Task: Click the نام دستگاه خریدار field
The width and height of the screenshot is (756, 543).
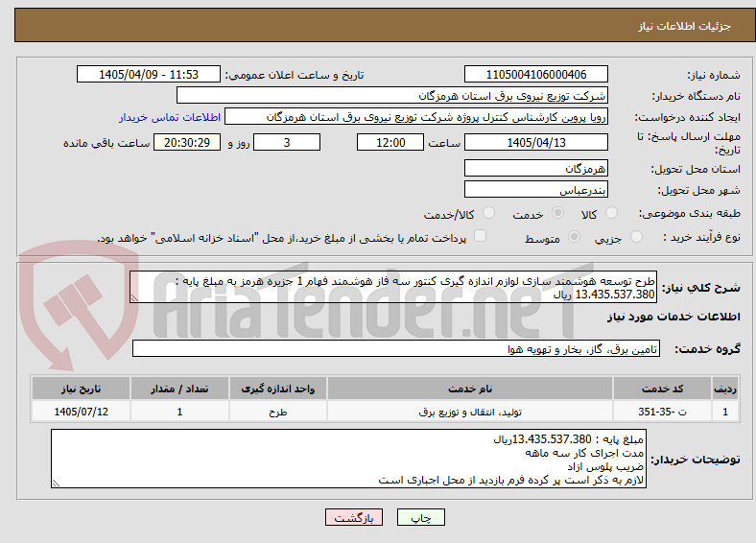Action: tap(392, 96)
